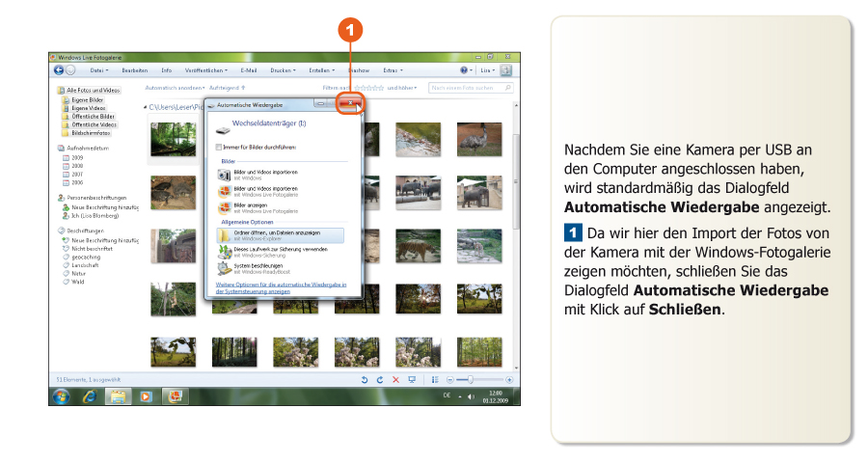Screen dimensions: 868x463
Task: Click the zoom-in plus icon
Action: click(509, 380)
